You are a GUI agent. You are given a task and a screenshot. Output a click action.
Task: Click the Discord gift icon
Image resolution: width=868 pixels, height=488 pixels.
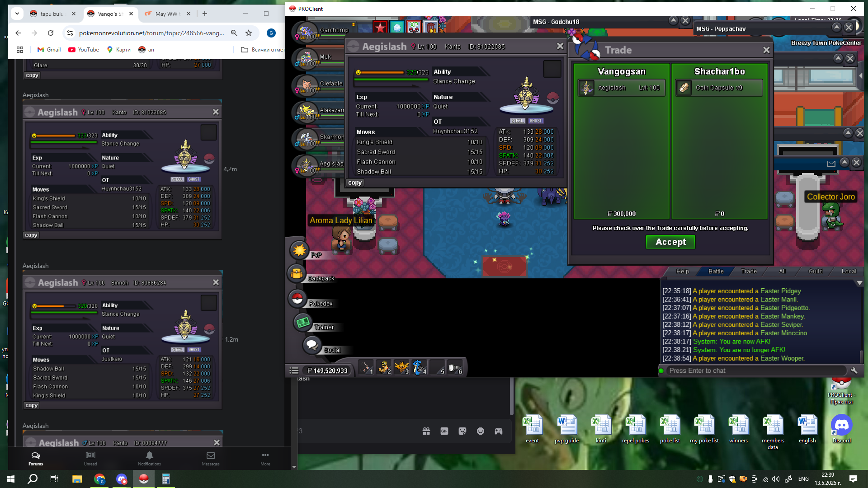tap(426, 431)
